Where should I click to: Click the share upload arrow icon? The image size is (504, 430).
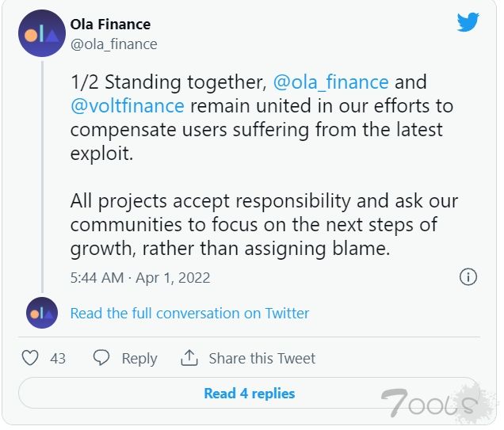pyautogui.click(x=189, y=358)
